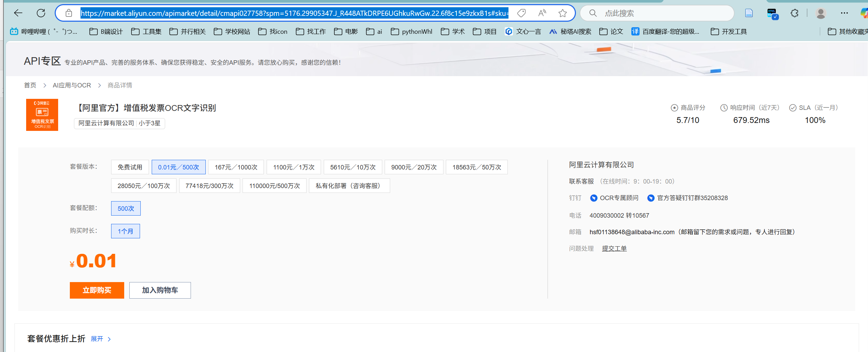Open the 秘塔AI搜索 bookmark
Image resolution: width=868 pixels, height=352 pixels.
click(570, 32)
